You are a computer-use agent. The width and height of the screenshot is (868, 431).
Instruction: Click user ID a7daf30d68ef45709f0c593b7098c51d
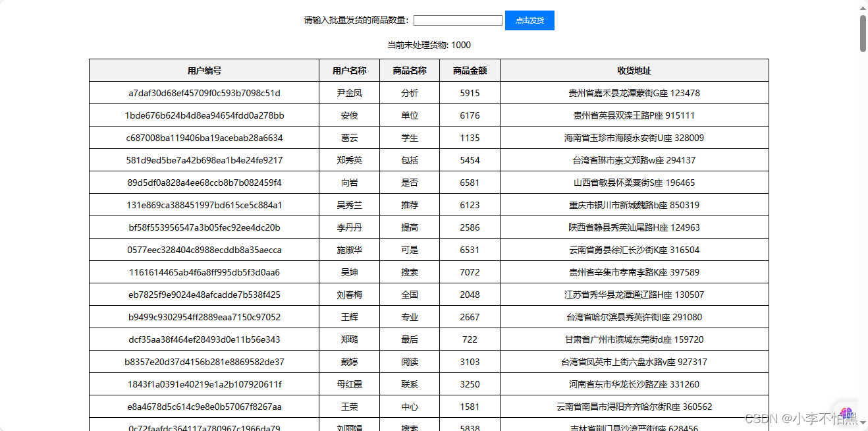point(204,93)
